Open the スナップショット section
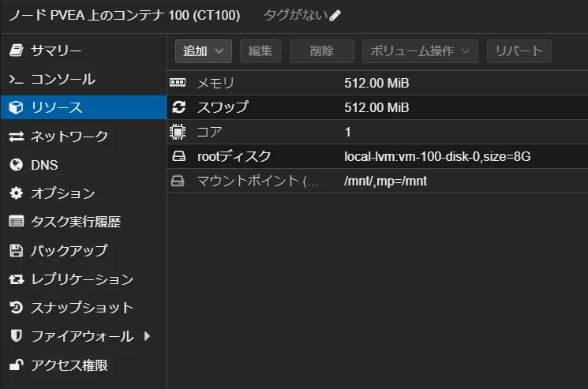 [x=84, y=308]
